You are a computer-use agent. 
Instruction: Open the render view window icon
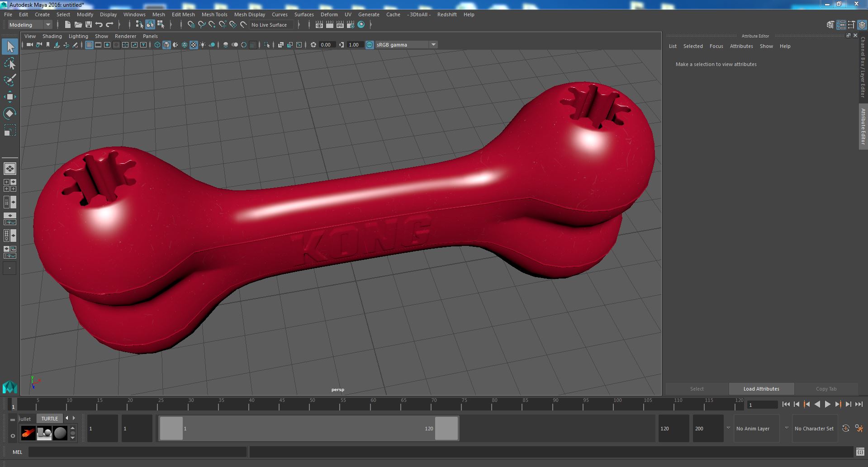[319, 25]
